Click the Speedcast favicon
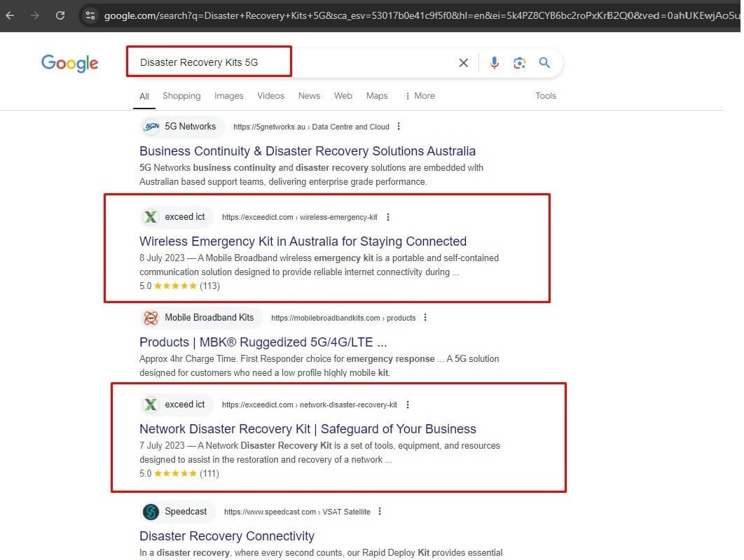Image resolution: width=744 pixels, height=560 pixels. coord(151,512)
